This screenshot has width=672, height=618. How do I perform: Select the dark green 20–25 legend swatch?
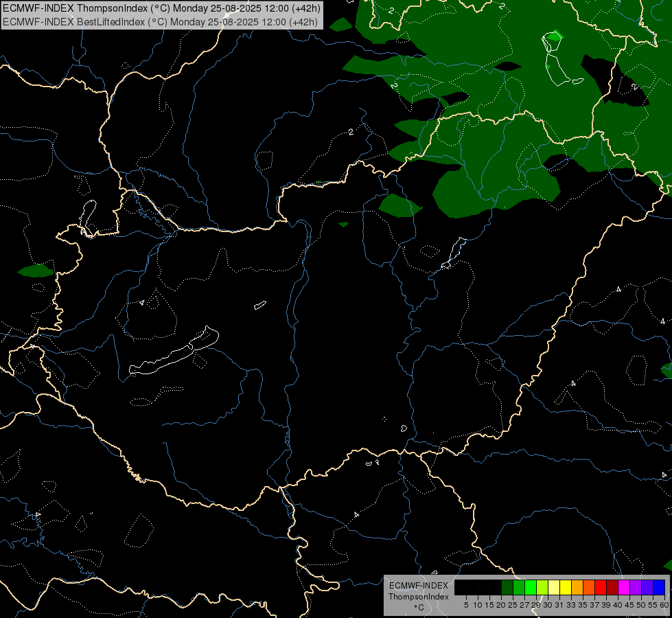[x=507, y=587]
